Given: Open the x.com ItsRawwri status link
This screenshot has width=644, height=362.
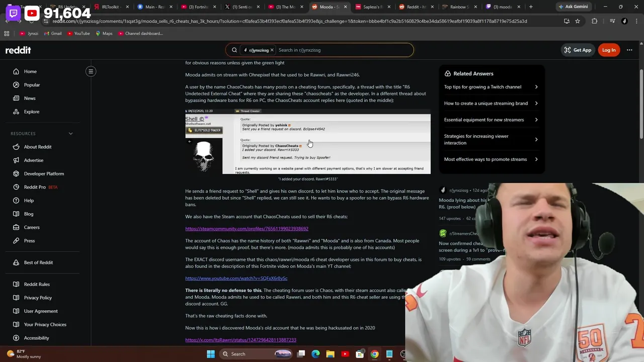Looking at the screenshot, I should click(240, 340).
